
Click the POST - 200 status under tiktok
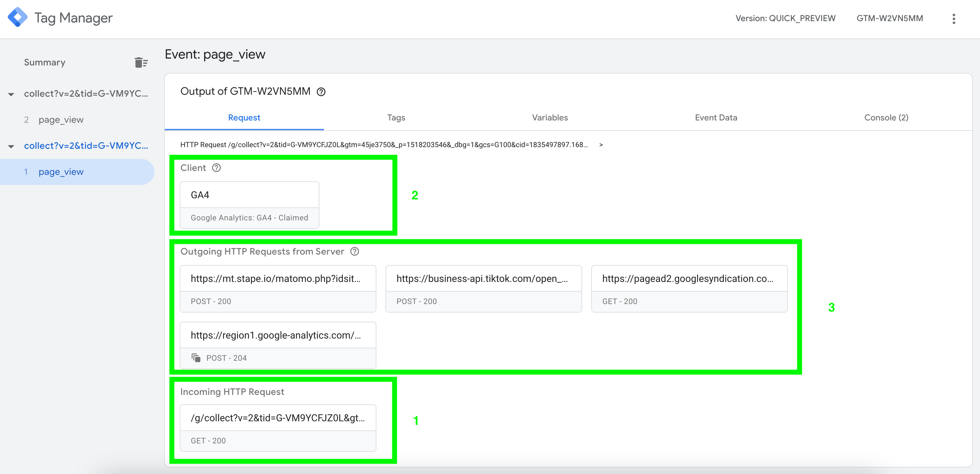[416, 301]
